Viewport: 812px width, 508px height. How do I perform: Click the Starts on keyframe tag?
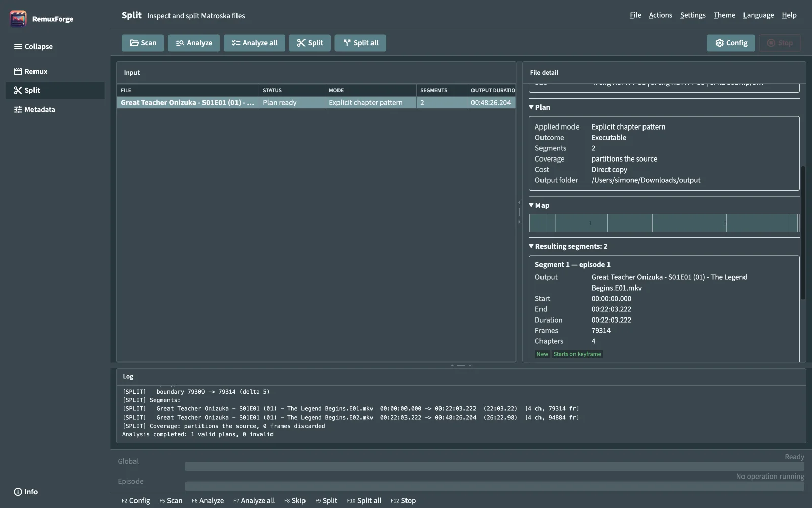coord(577,354)
